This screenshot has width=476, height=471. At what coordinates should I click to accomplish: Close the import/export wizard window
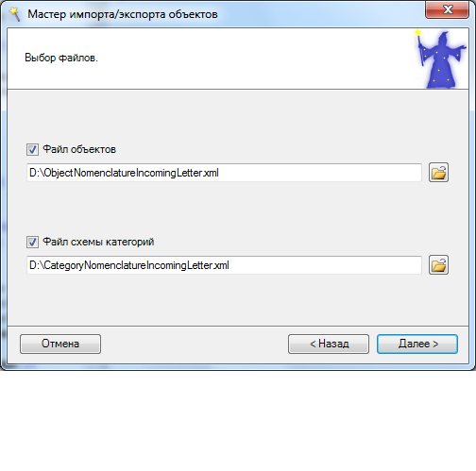tap(447, 9)
